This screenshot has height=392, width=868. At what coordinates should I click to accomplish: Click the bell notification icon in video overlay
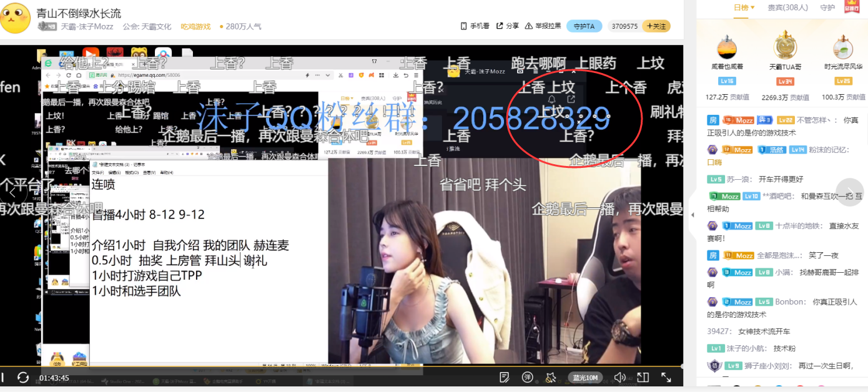[x=552, y=99]
